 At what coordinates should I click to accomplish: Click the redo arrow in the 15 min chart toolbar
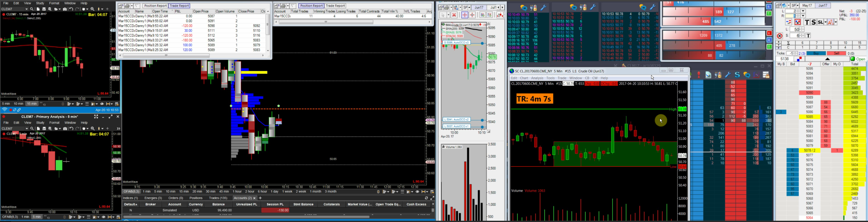[x=77, y=9]
